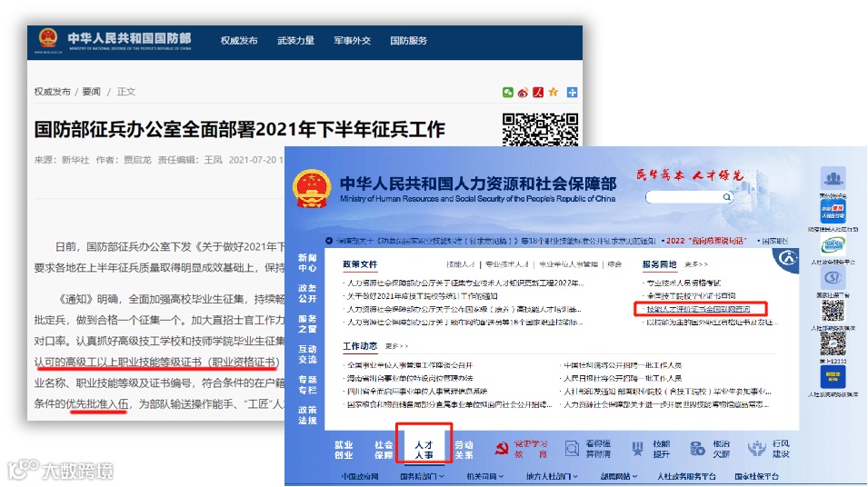
Task: Expand the 机关司局 footer dropdown
Action: click(x=485, y=476)
